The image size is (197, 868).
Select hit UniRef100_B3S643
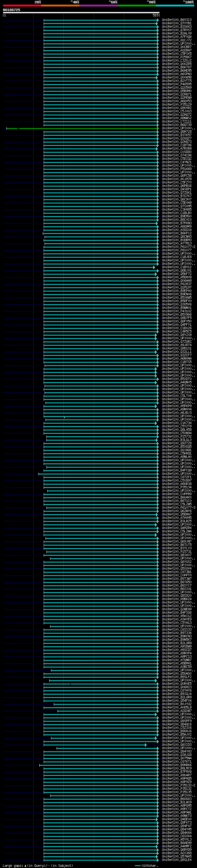coord(177,26)
